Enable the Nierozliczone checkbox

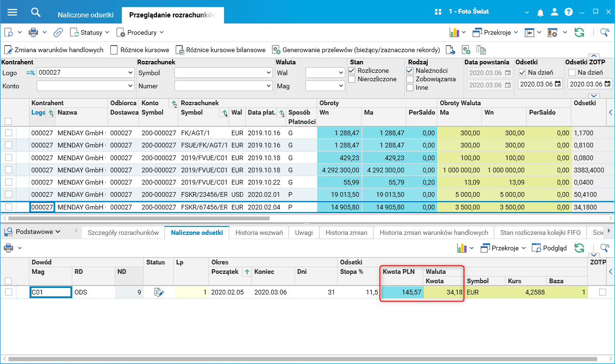(352, 79)
